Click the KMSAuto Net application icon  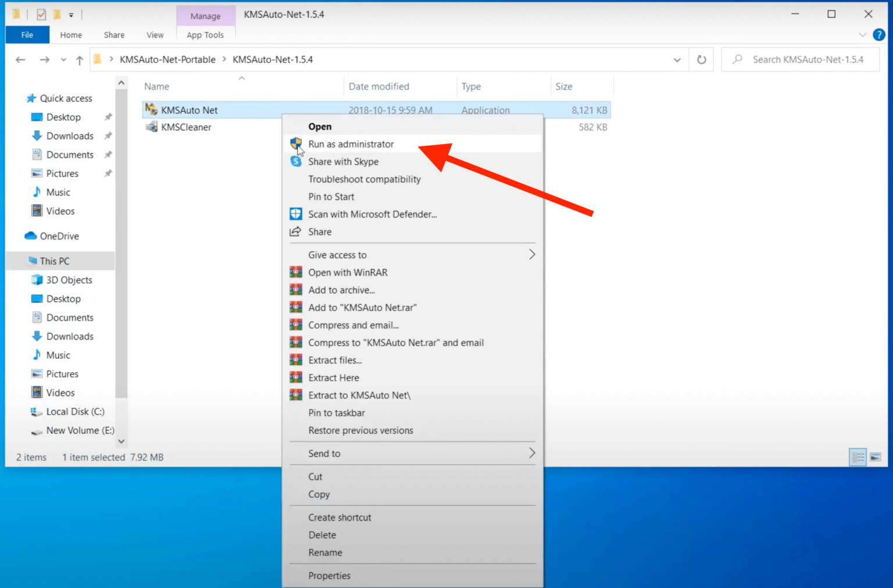(x=151, y=109)
